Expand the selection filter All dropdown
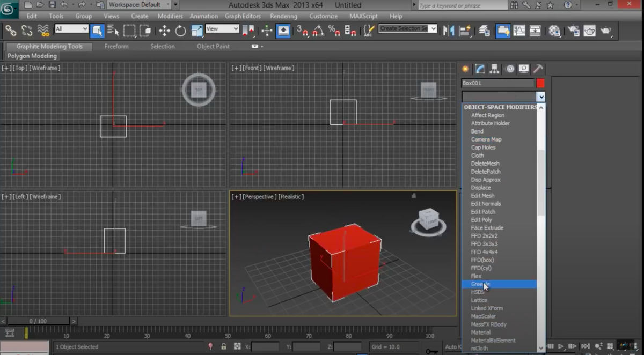 pyautogui.click(x=71, y=29)
